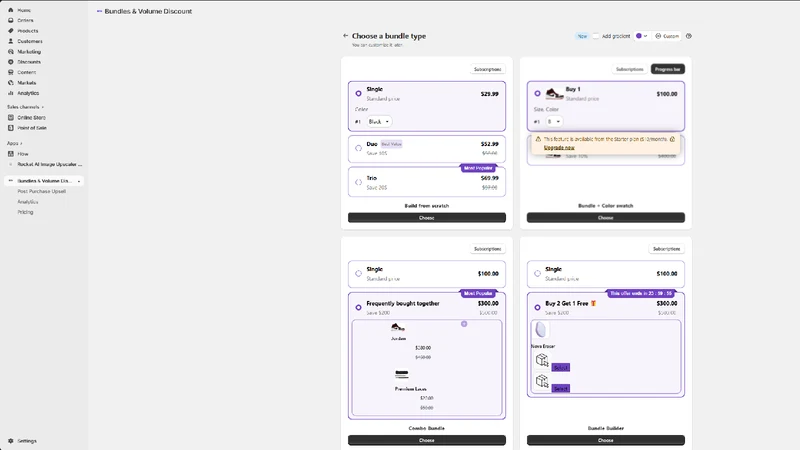Click the Most Popular badge on Trio
Image resolution: width=800 pixels, height=450 pixels.
[x=478, y=168]
